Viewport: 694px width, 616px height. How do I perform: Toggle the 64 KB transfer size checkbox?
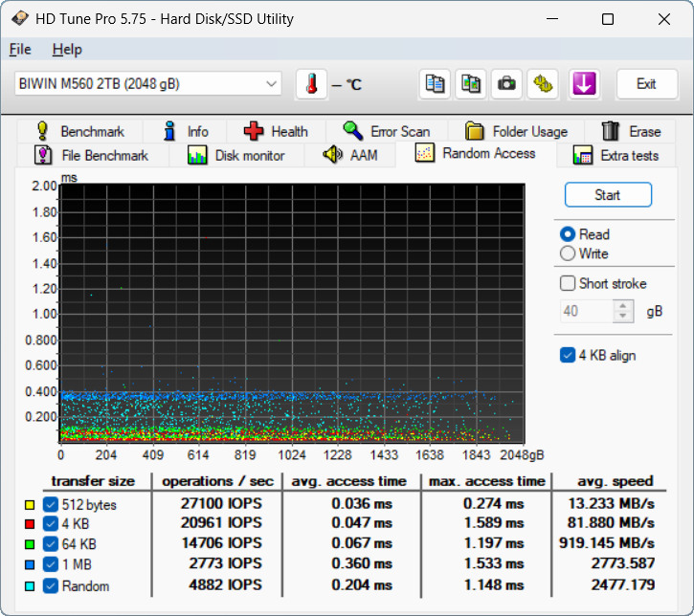51,544
